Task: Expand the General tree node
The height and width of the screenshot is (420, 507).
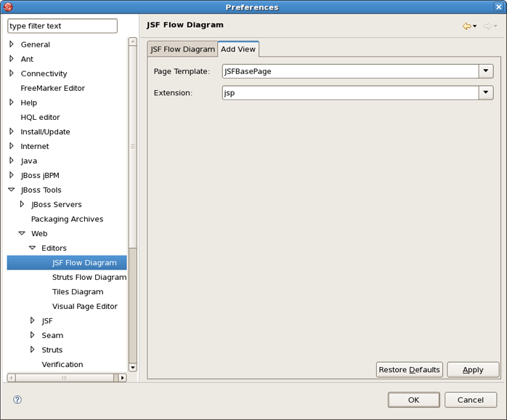Action: (12, 44)
